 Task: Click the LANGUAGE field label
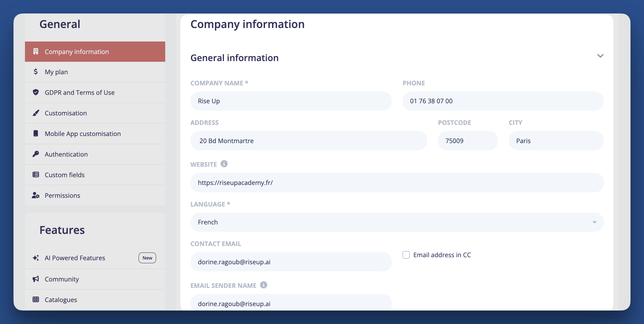210,204
